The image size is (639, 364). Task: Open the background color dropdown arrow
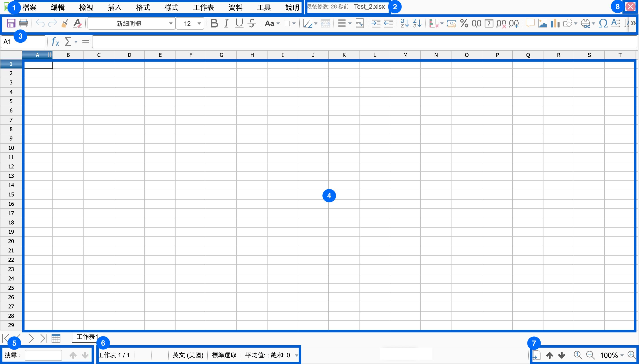[316, 24]
